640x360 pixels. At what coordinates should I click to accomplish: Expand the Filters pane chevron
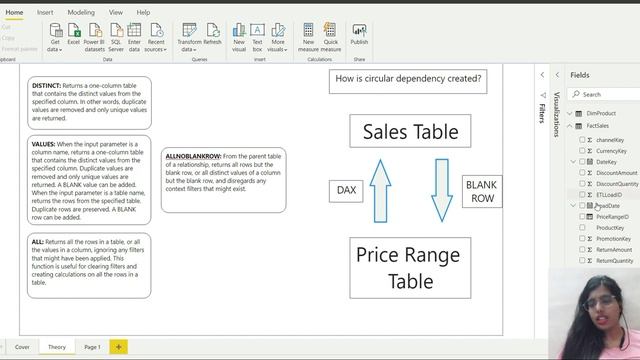(x=542, y=75)
